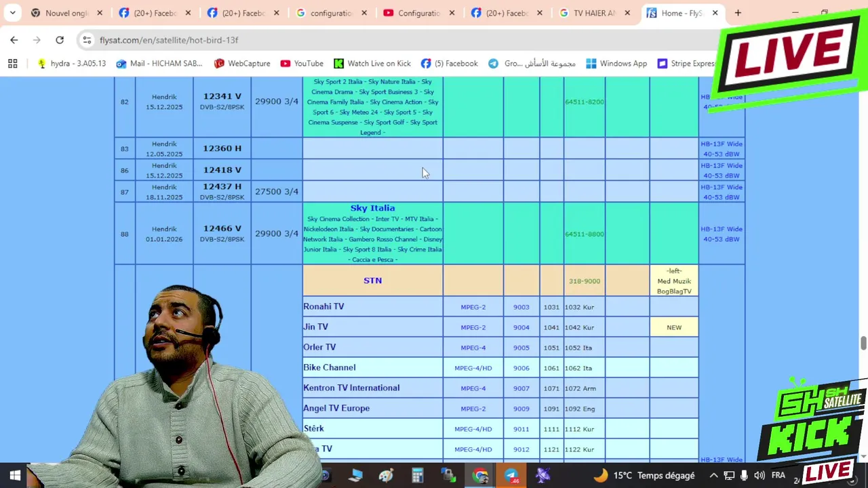Open the YouTube bookmark
This screenshot has width=868, height=488.
(x=302, y=63)
